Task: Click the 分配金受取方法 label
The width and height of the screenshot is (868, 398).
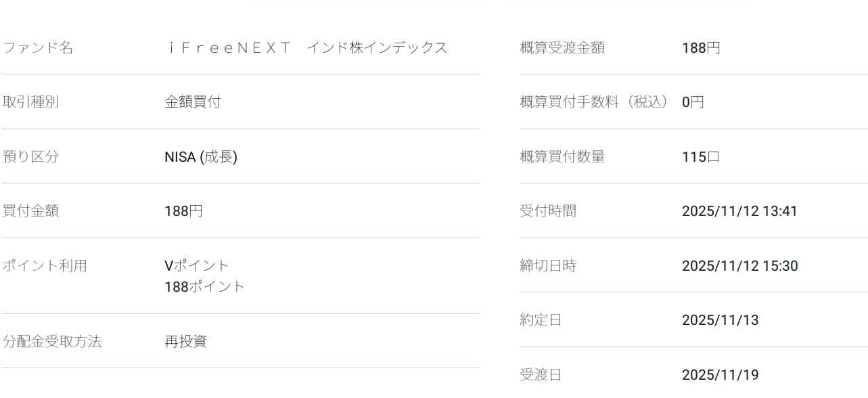Action: tap(51, 342)
